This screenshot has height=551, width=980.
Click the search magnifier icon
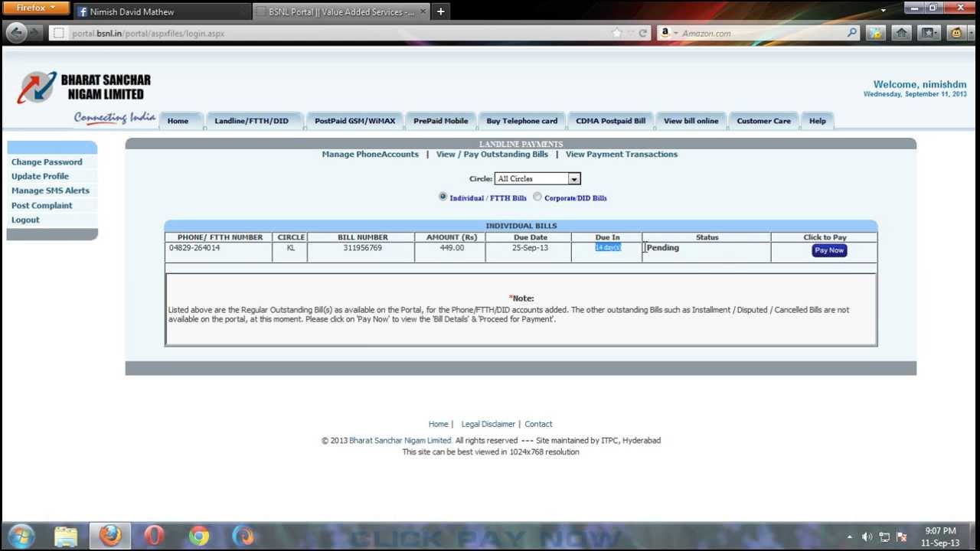(x=852, y=33)
